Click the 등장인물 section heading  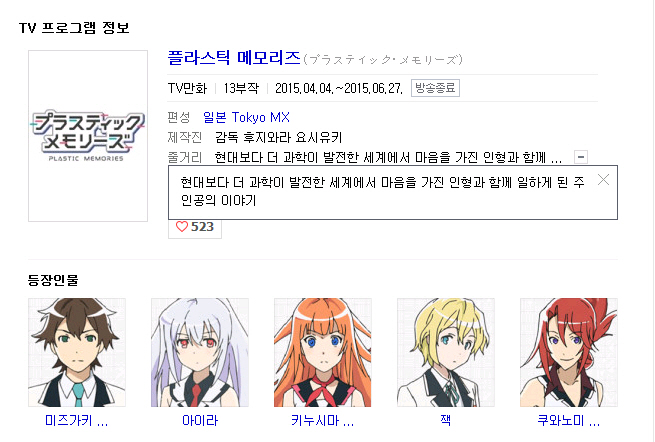53,280
